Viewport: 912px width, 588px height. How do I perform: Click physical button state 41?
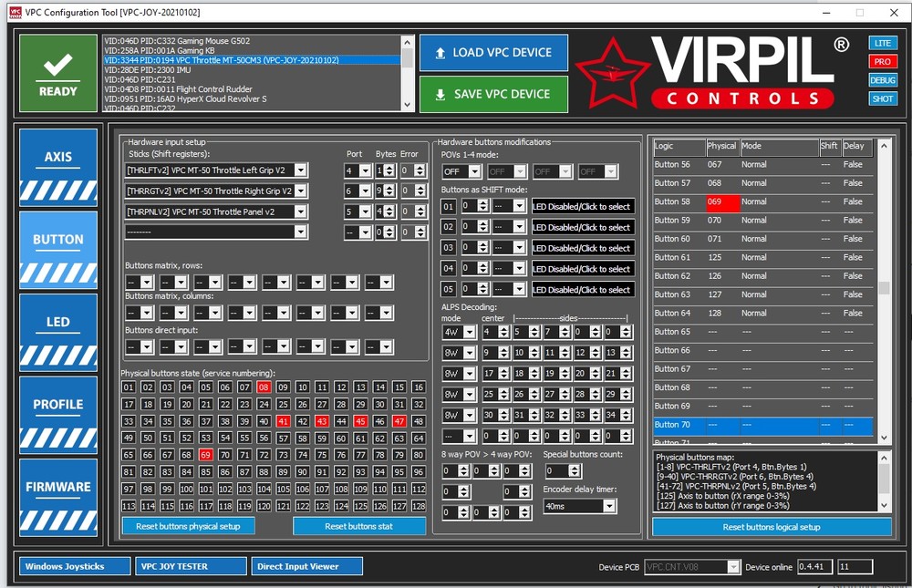coord(284,421)
